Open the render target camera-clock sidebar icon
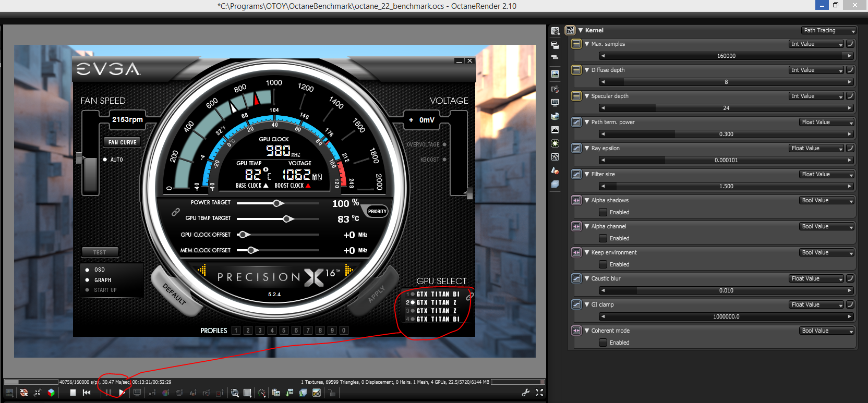 click(555, 31)
